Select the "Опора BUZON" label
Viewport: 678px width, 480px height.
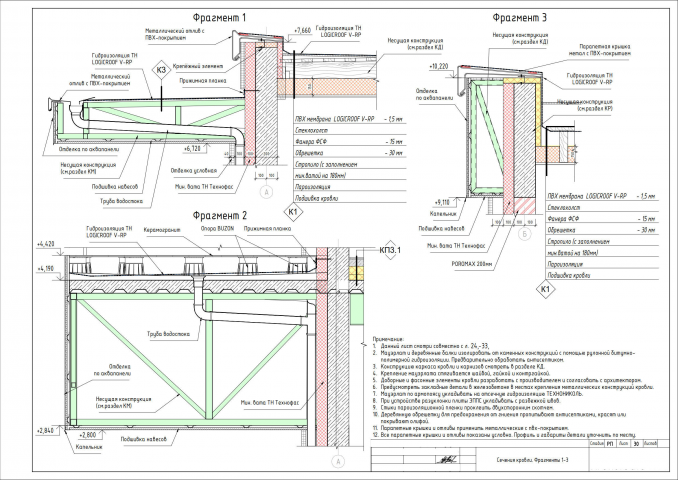coord(217,228)
